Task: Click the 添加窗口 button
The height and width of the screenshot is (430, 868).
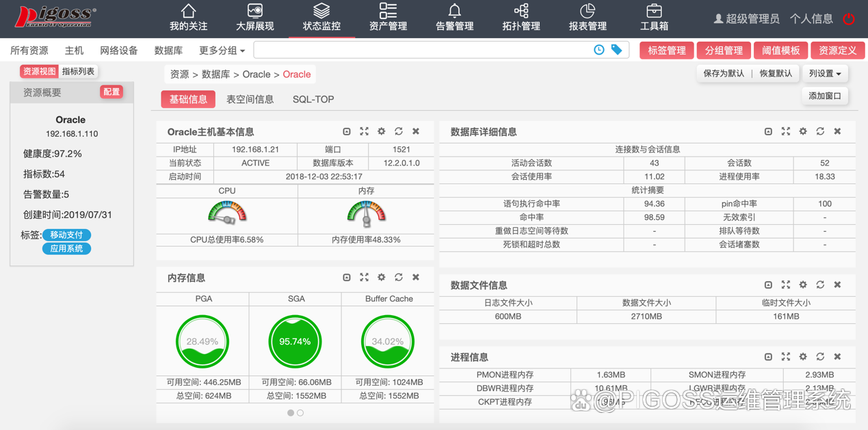Action: click(825, 96)
